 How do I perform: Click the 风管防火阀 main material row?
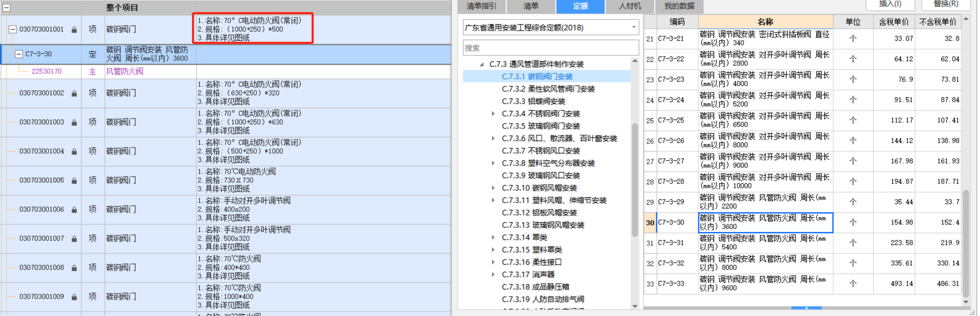coord(226,72)
